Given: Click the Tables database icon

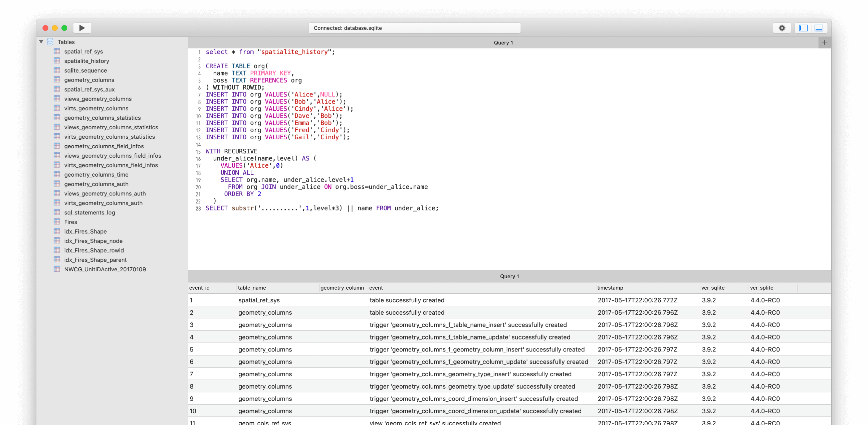Looking at the screenshot, I should click(x=50, y=42).
